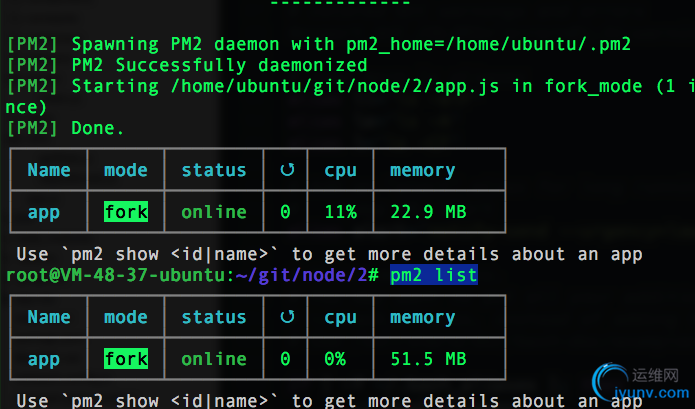Image resolution: width=695 pixels, height=409 pixels.
Task: Click the restart-count icon header above the 0% row
Action: pos(287,317)
